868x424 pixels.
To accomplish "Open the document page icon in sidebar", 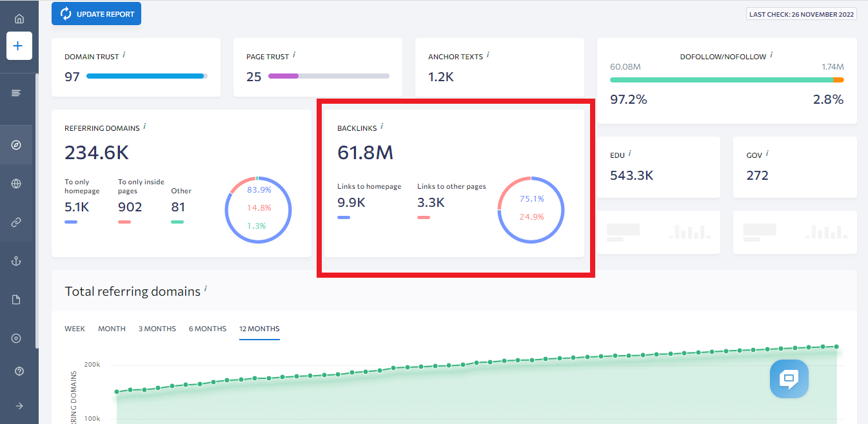I will [x=17, y=300].
